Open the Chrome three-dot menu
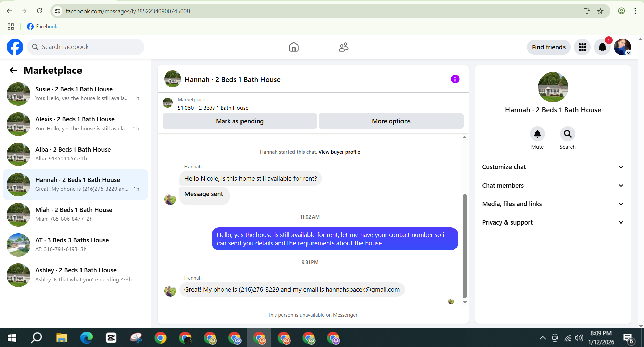Viewport: 644px width, 347px height. point(635,11)
